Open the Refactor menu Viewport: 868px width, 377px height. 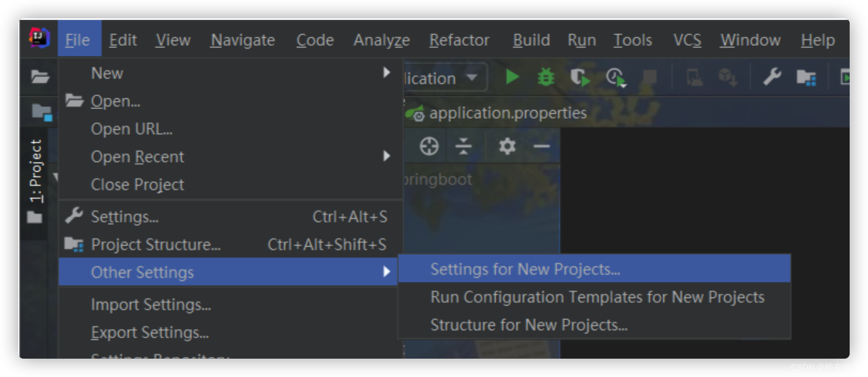click(x=459, y=40)
